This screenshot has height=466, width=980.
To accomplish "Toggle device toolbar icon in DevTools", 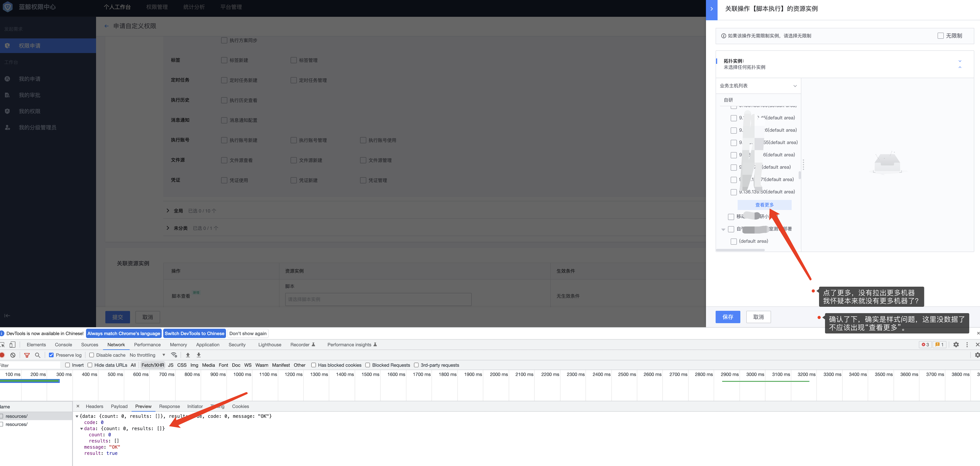I will (x=12, y=345).
